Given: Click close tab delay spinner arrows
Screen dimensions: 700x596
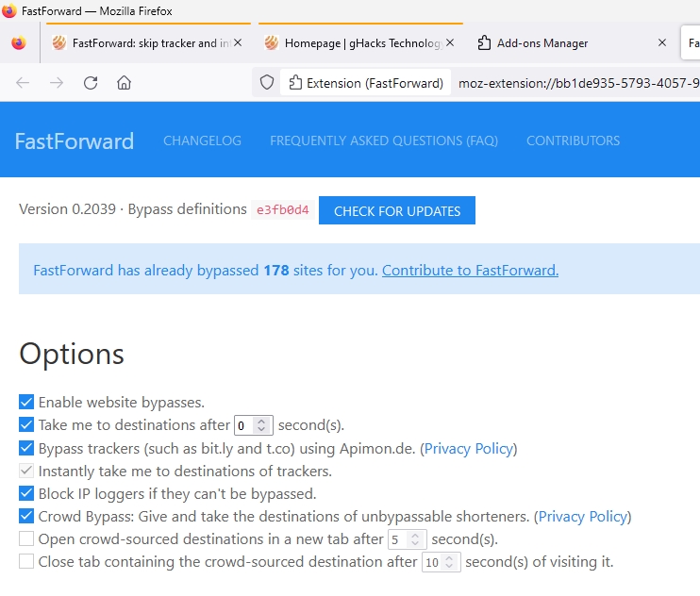Looking at the screenshot, I should [x=450, y=562].
